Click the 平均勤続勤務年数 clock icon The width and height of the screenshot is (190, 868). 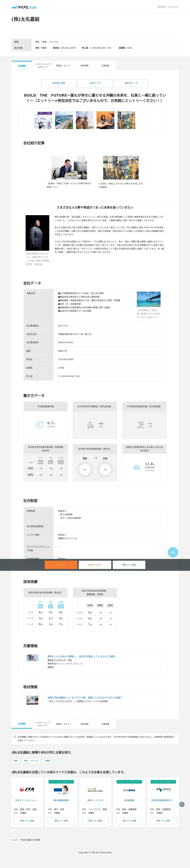pyautogui.click(x=40, y=425)
